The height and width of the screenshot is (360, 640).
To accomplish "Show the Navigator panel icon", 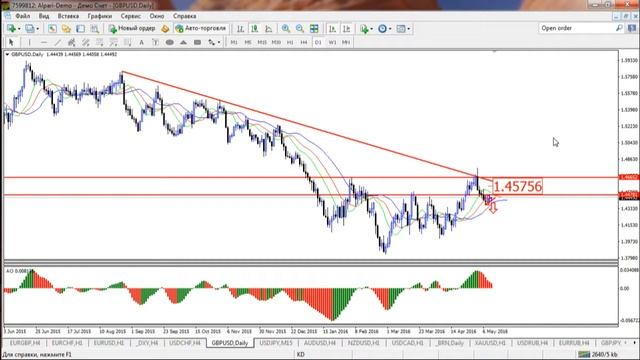I will 80,29.
